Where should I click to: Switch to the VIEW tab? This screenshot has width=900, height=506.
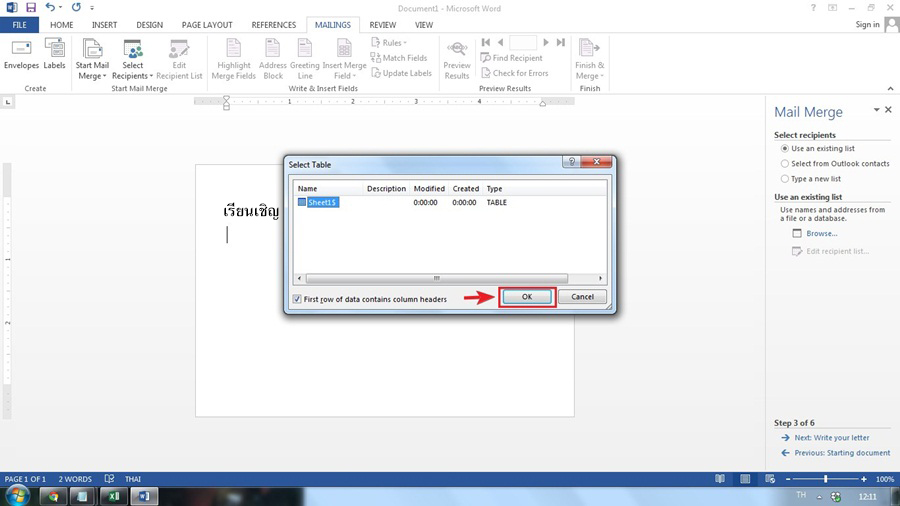(x=424, y=25)
